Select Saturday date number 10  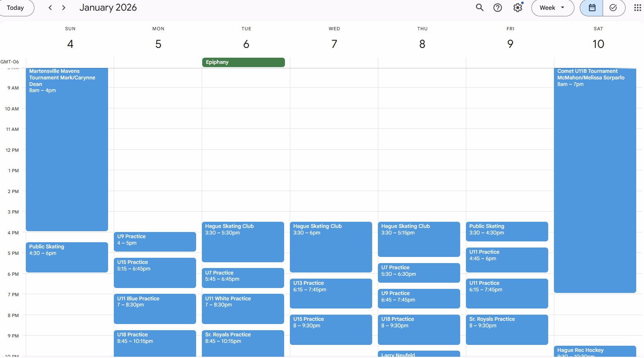pos(598,44)
